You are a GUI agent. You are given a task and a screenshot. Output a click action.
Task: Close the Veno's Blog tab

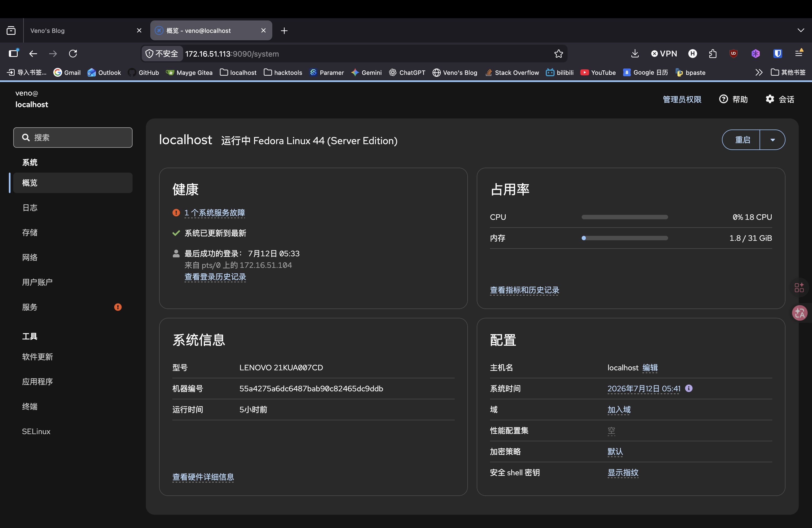click(x=139, y=31)
